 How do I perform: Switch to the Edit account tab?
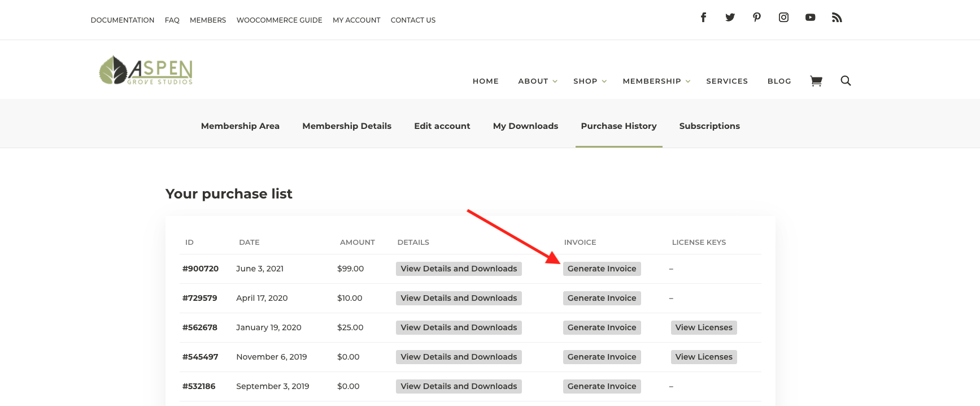tap(442, 126)
